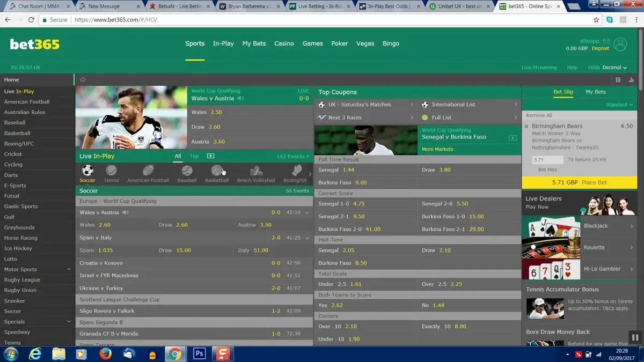
Task: Select the Tennis ball sport icon
Action: (111, 171)
